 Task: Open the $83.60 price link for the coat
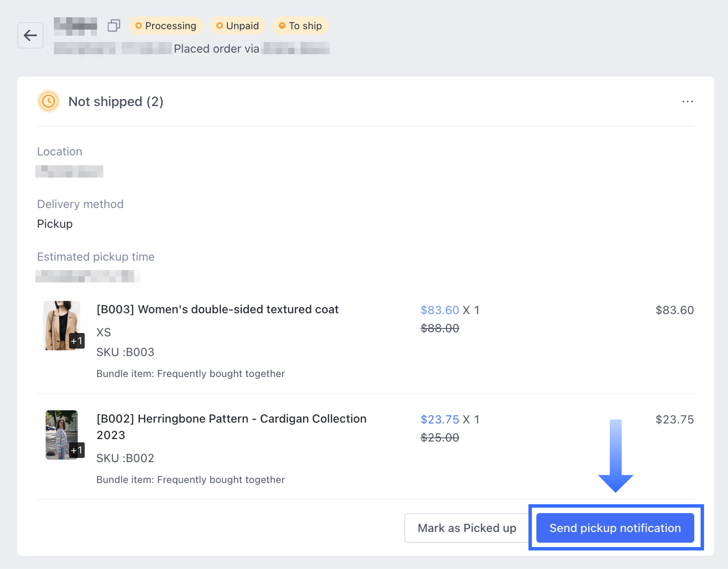(440, 310)
